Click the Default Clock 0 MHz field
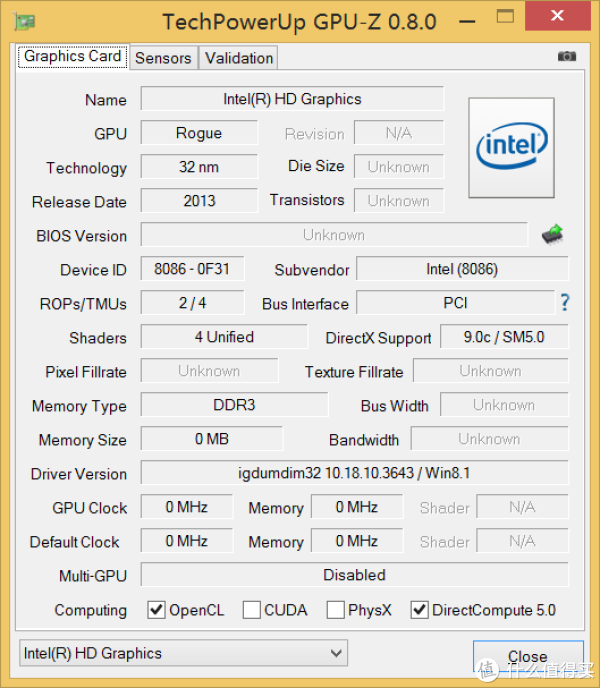600x688 pixels. point(187,541)
